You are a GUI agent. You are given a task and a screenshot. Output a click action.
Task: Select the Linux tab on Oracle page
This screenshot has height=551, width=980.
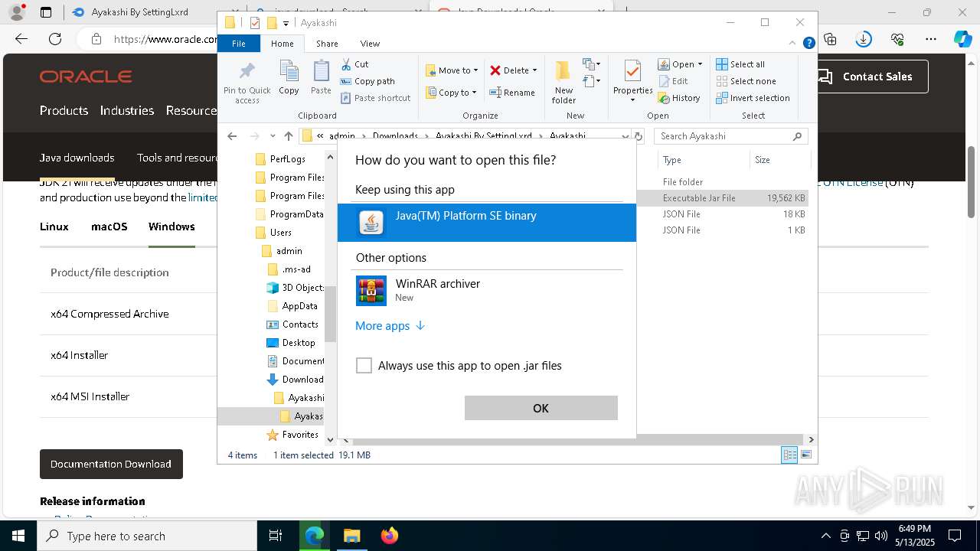pos(54,227)
